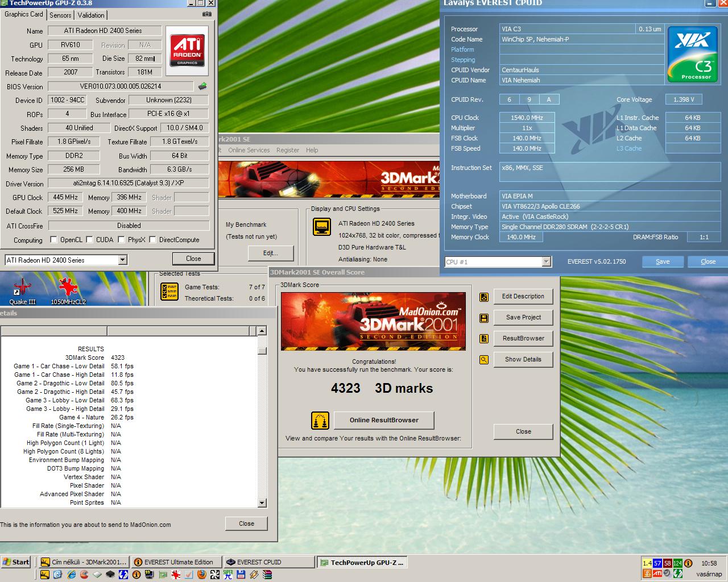Click the Online ResultBrowser icon
Viewport: 728px width, 582px height.
pos(320,421)
